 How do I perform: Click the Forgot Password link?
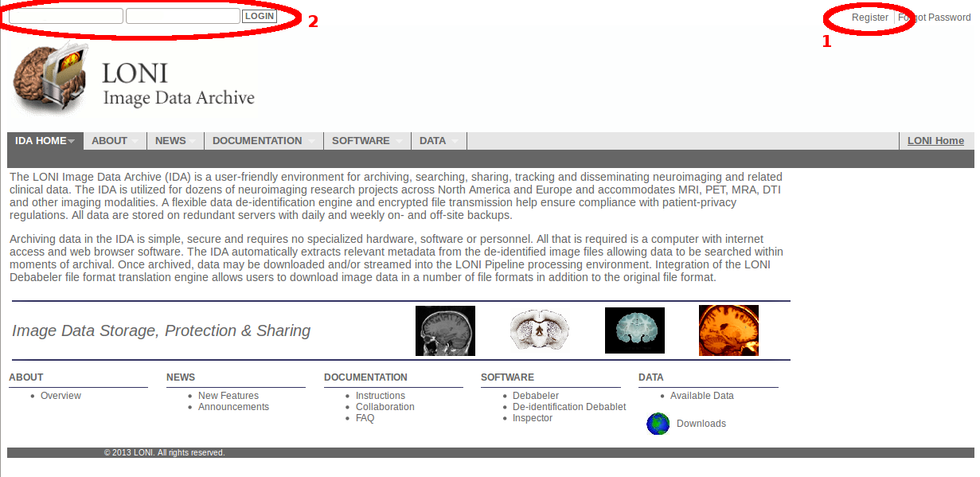click(935, 18)
